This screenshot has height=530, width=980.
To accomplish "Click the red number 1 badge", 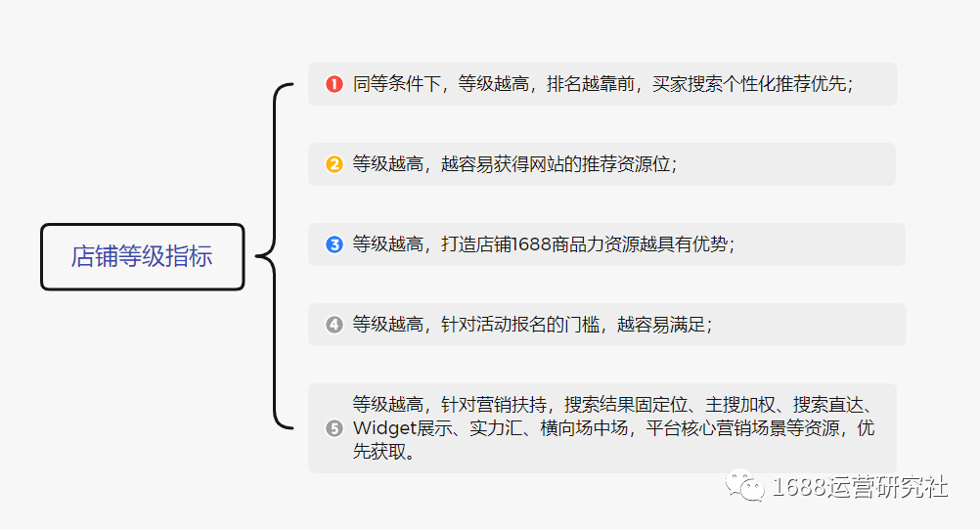I will click(x=334, y=84).
